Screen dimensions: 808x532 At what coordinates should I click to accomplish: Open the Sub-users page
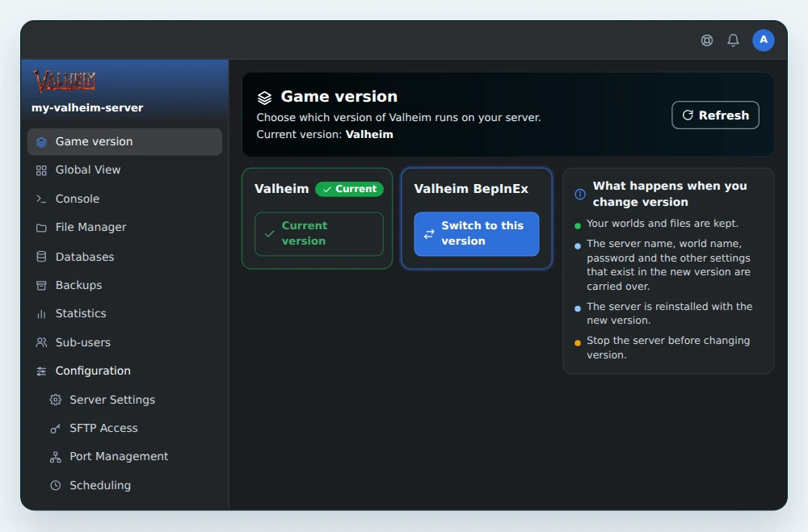pos(124,342)
